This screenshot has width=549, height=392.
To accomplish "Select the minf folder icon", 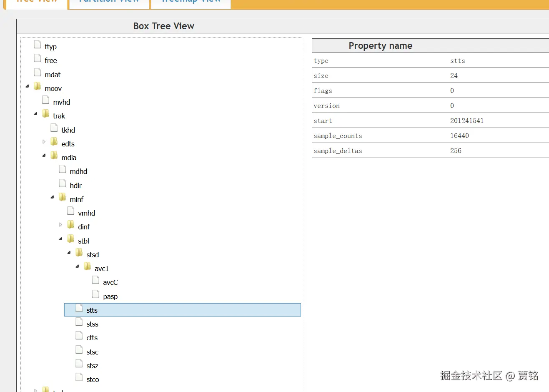I will pos(63,197).
